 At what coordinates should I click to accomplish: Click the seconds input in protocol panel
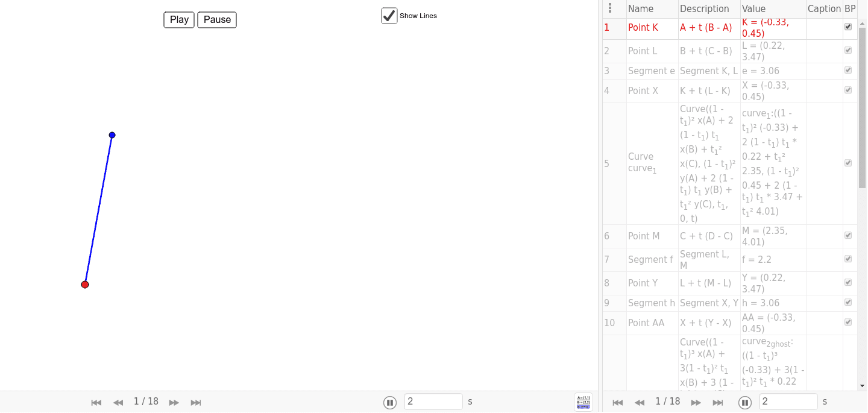788,402
